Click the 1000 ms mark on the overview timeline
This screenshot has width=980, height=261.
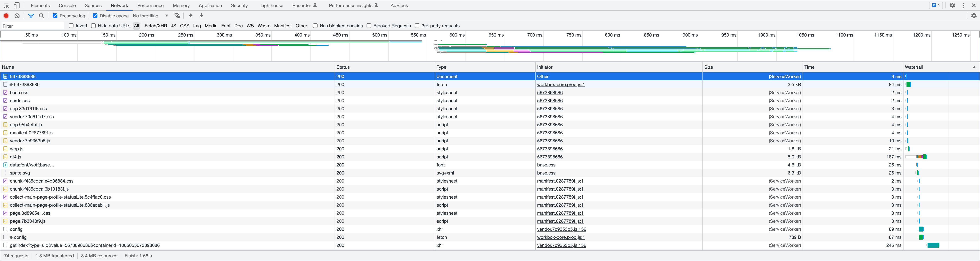pyautogui.click(x=766, y=35)
